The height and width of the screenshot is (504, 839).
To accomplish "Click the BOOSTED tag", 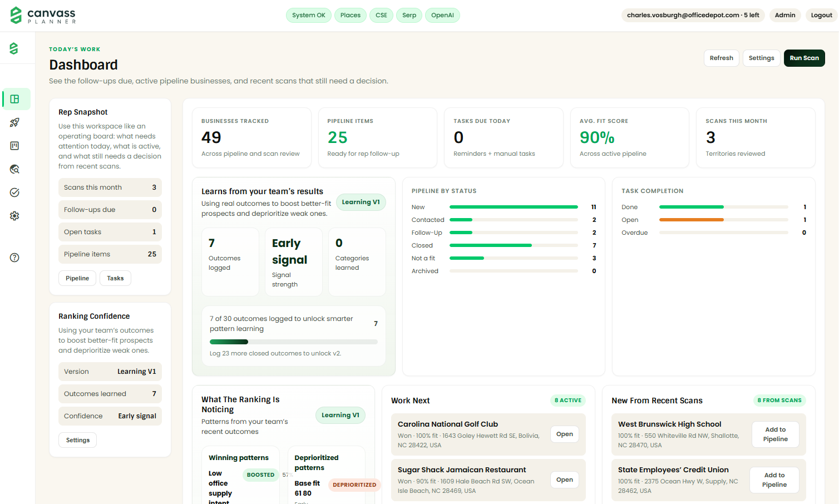I will pyautogui.click(x=260, y=475).
